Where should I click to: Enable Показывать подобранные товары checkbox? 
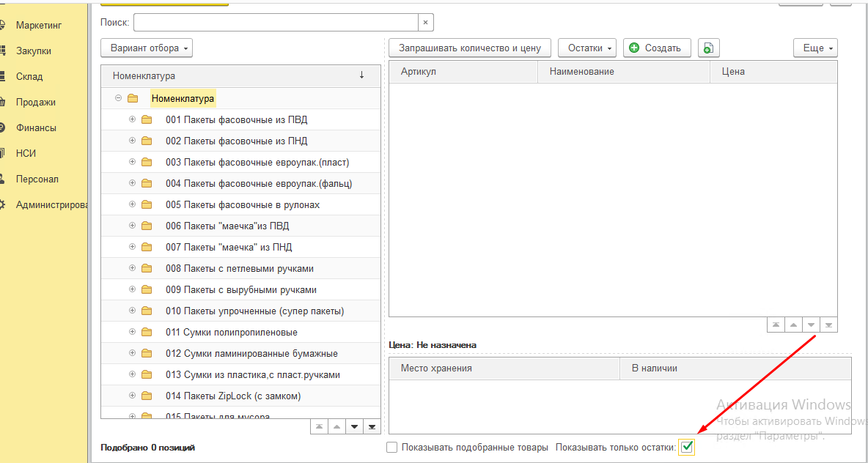pyautogui.click(x=392, y=448)
